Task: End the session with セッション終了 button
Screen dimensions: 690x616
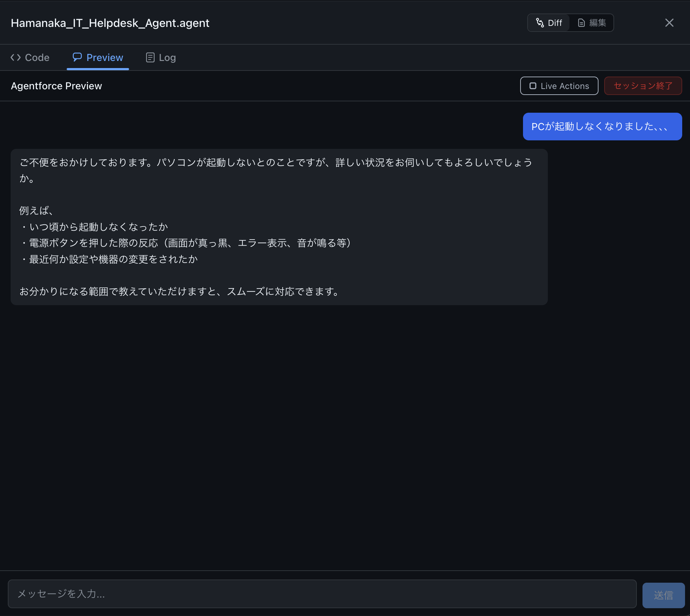Action: [642, 86]
